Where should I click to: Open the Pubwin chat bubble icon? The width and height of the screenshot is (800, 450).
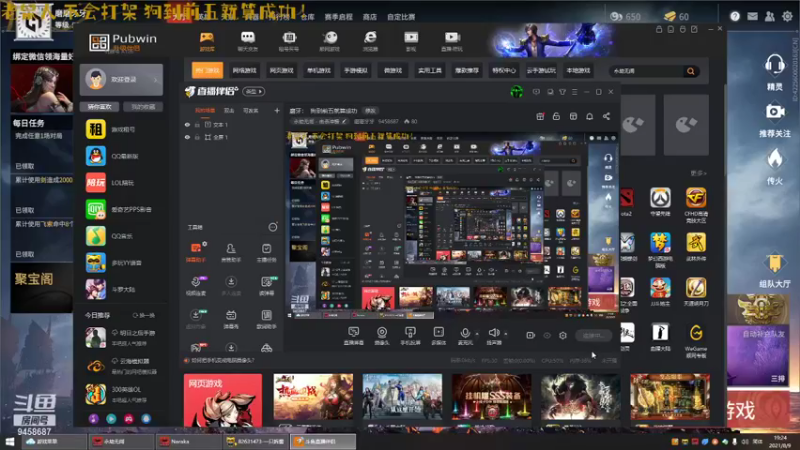tap(247, 37)
